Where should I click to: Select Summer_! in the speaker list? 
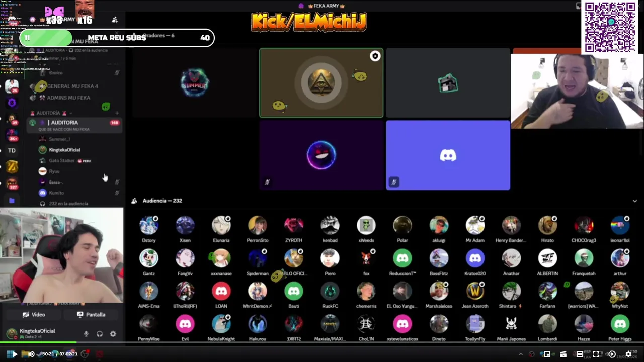point(59,139)
